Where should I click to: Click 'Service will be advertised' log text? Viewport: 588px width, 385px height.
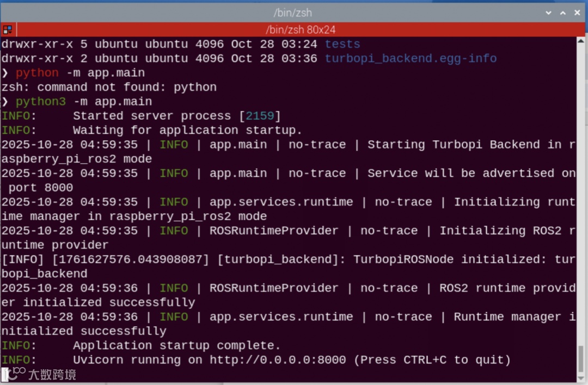click(461, 173)
